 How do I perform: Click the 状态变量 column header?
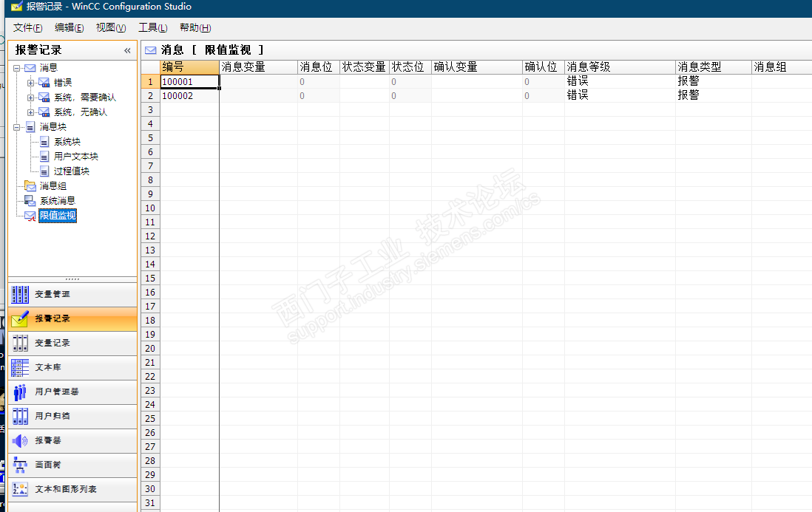click(x=365, y=67)
